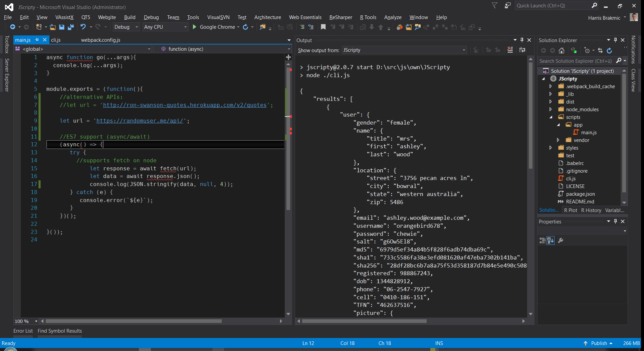Follow the ron-swanson-quotes URL link in code
This screenshot has width=644, height=351.
[x=185, y=105]
